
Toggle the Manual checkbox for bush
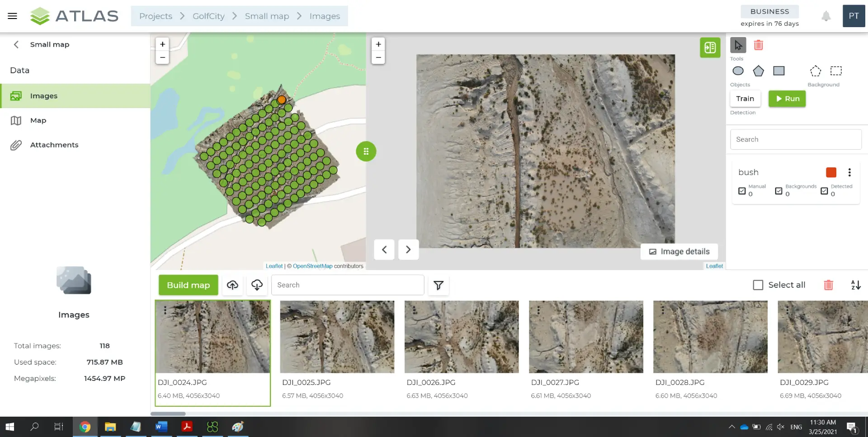742,191
